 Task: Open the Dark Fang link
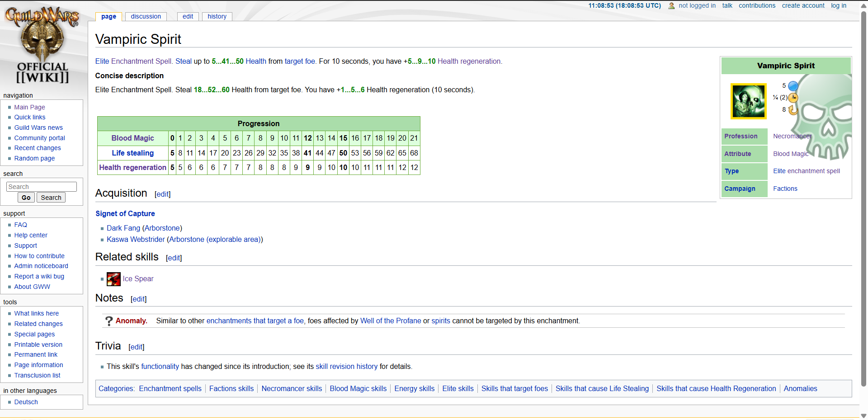(123, 228)
